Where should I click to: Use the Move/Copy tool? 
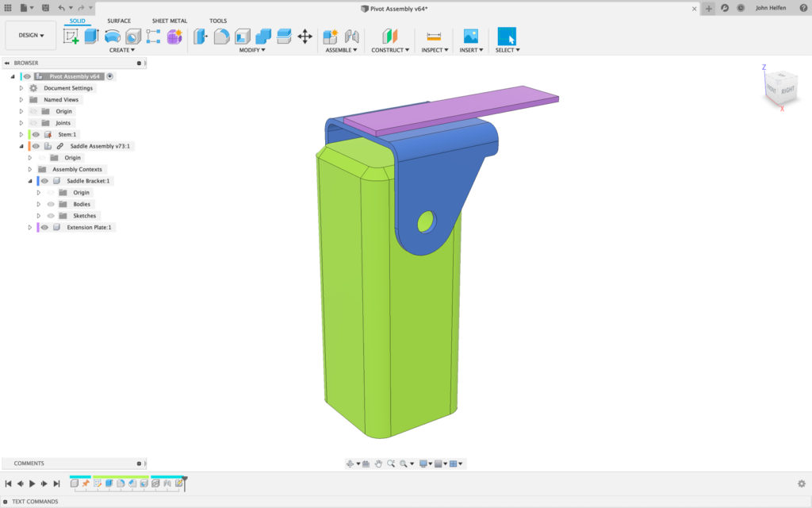pyautogui.click(x=306, y=36)
